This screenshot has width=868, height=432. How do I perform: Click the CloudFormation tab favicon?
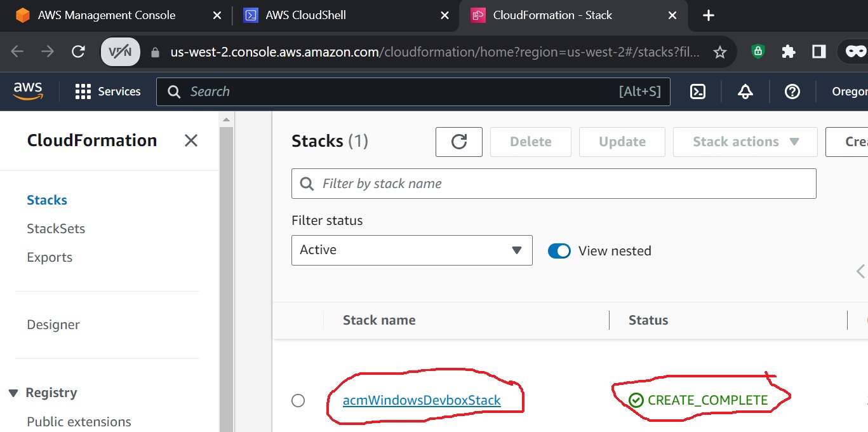477,15
